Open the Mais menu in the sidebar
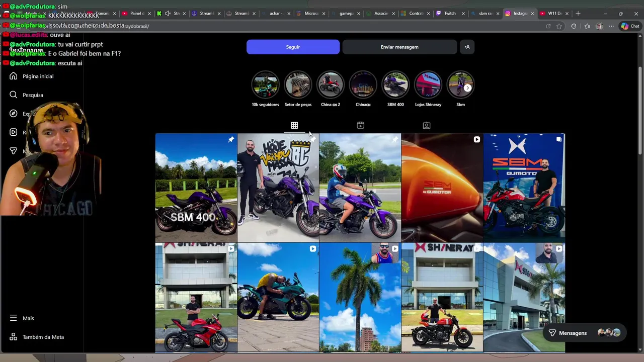Image resolution: width=644 pixels, height=362 pixels. (x=22, y=318)
